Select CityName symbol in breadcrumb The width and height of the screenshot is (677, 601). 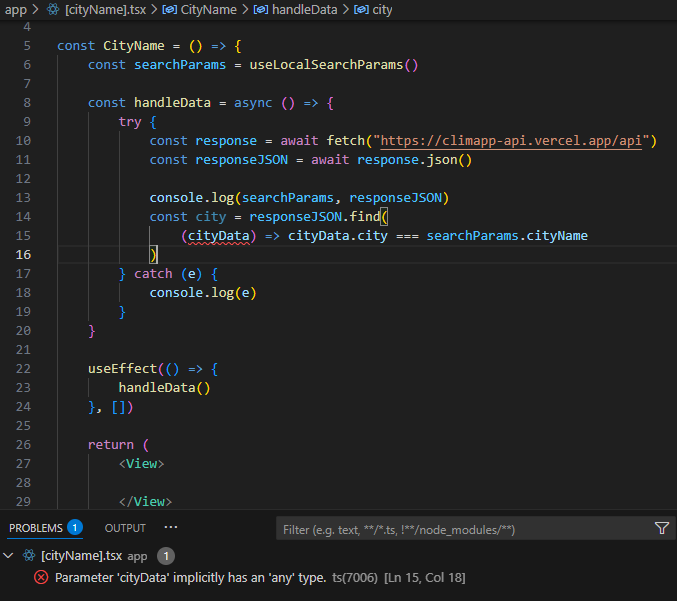(x=208, y=9)
